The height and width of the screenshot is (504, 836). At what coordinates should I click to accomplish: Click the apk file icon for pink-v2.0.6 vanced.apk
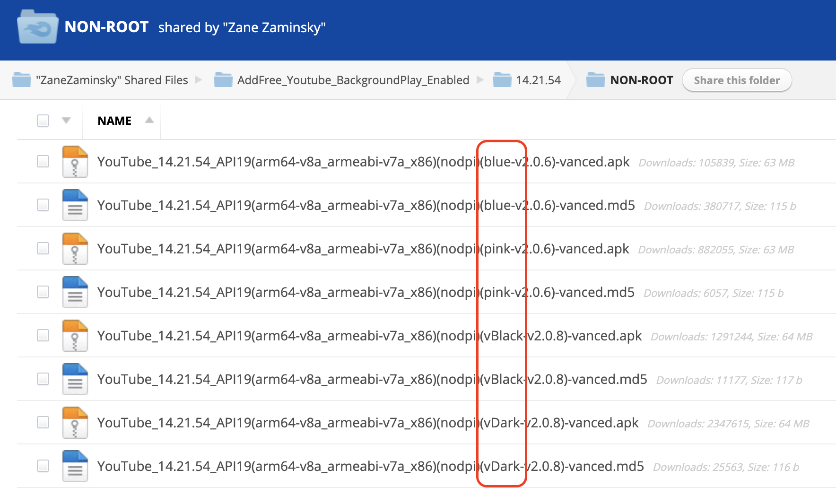(x=75, y=249)
